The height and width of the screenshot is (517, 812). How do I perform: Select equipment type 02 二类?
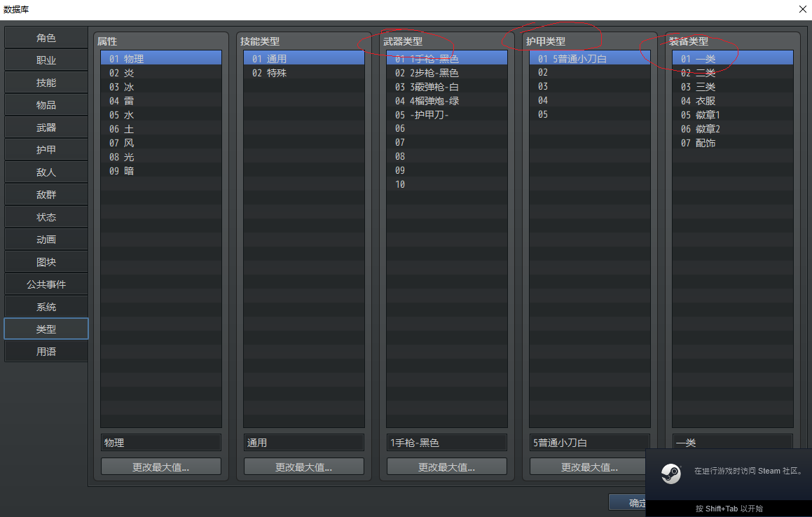(733, 73)
